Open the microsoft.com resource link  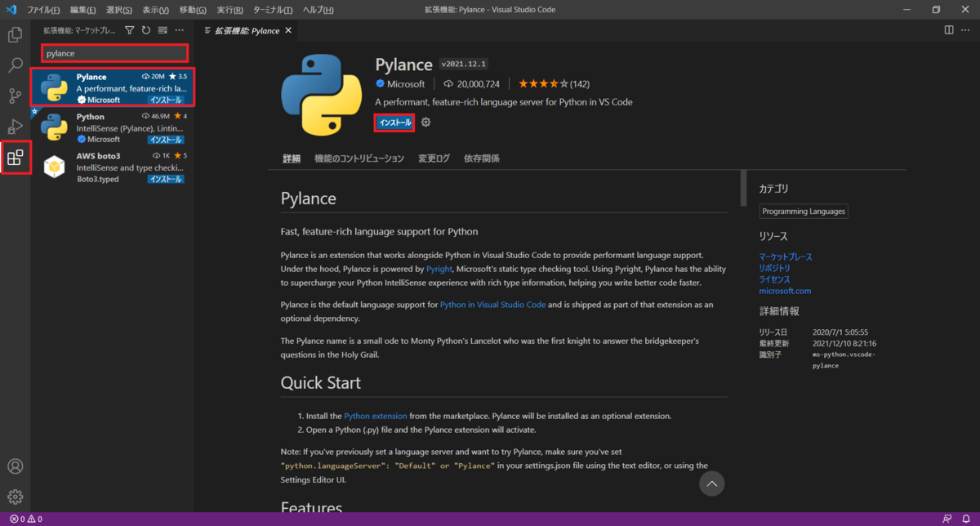pyautogui.click(x=785, y=291)
